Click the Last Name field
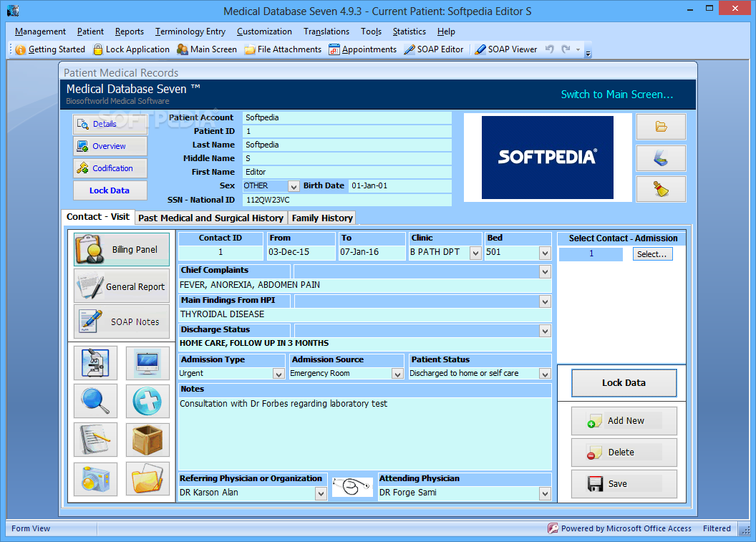756x542 pixels. click(x=347, y=145)
